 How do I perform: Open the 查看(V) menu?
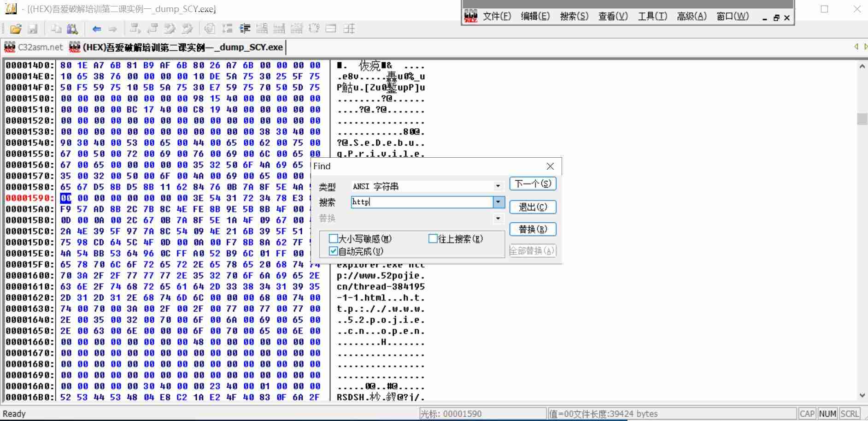[x=613, y=17]
